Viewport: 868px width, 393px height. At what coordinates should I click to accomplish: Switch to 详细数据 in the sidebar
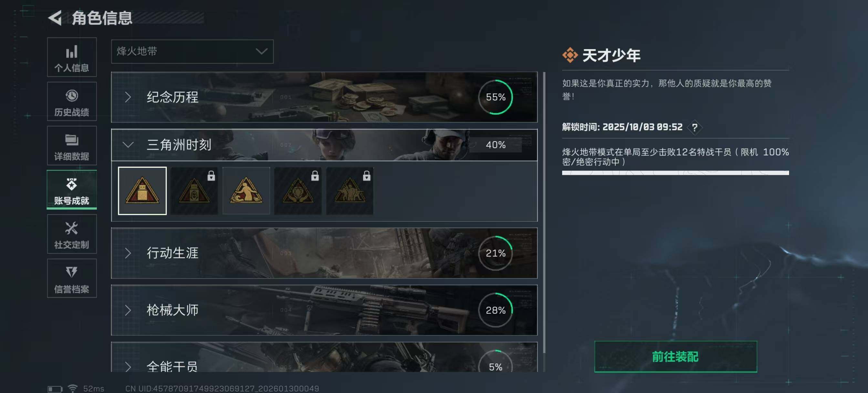pos(72,145)
